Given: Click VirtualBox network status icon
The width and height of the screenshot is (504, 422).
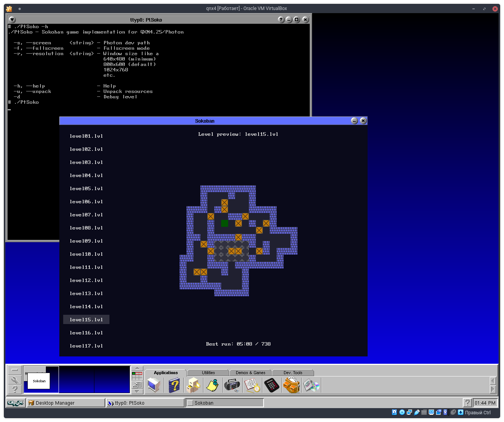Looking at the screenshot, I should click(409, 412).
